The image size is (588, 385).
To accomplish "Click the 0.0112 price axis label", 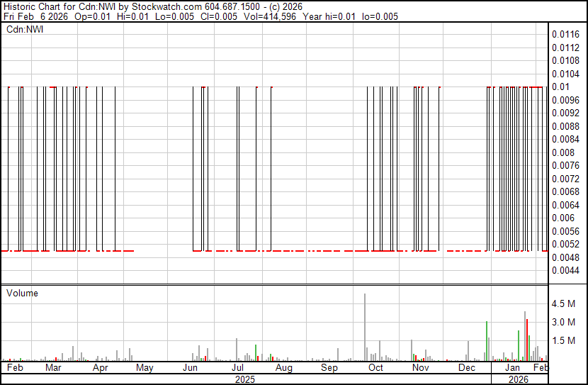I will 565,48.
